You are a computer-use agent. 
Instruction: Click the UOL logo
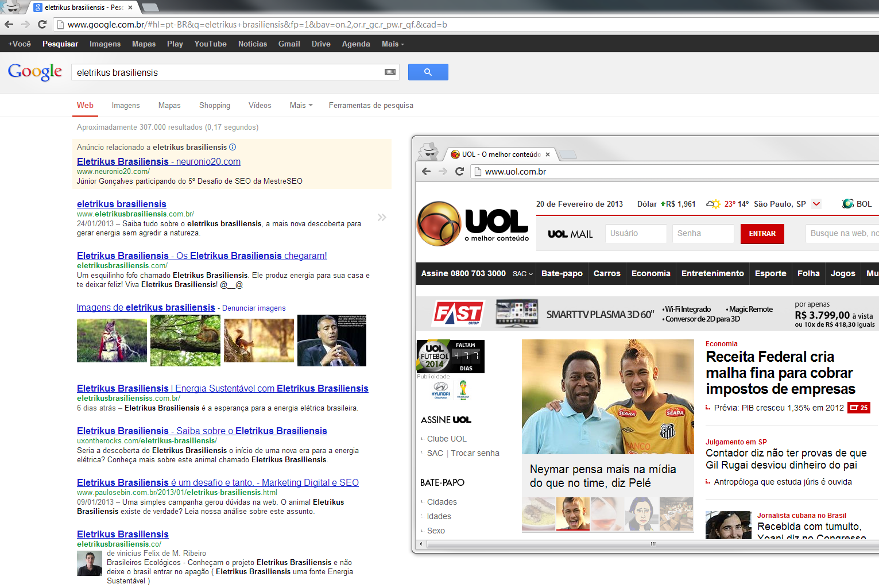tap(473, 223)
